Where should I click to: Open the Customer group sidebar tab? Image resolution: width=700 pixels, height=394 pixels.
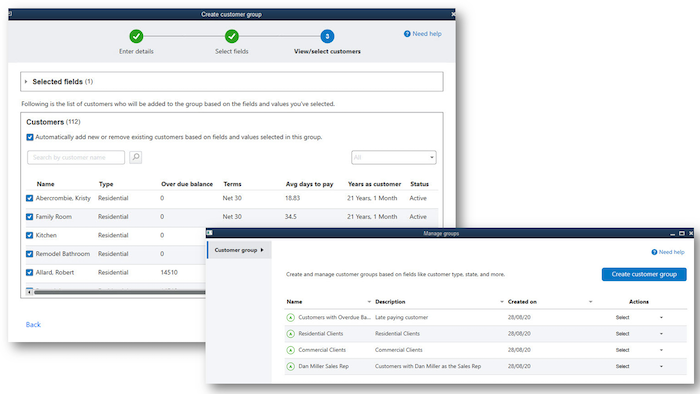click(239, 250)
